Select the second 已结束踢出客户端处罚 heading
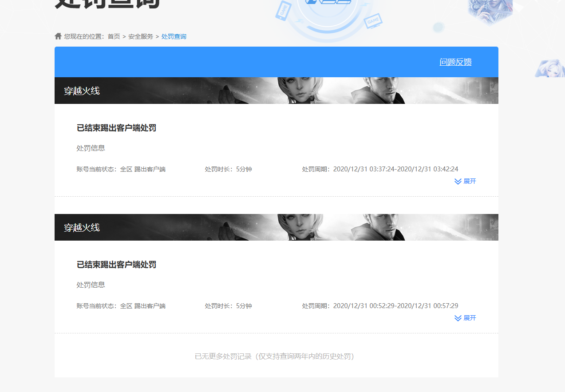 click(116, 265)
